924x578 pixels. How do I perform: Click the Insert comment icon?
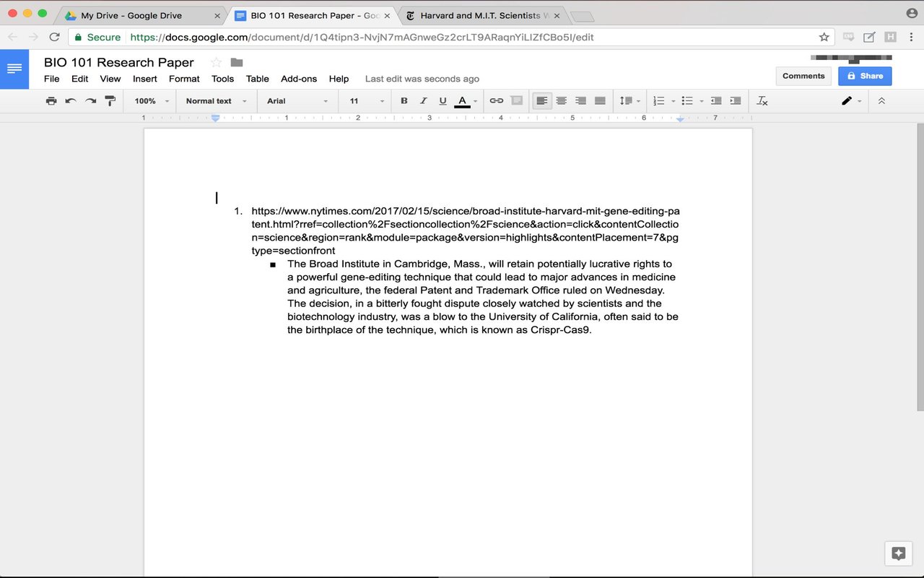click(517, 101)
